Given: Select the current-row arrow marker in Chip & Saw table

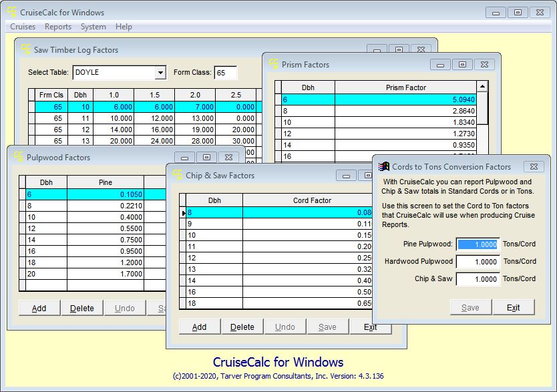Looking at the screenshot, I should 183,212.
